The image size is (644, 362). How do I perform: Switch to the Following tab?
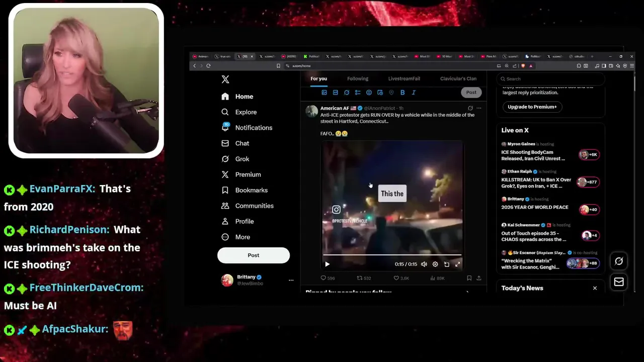point(358,78)
